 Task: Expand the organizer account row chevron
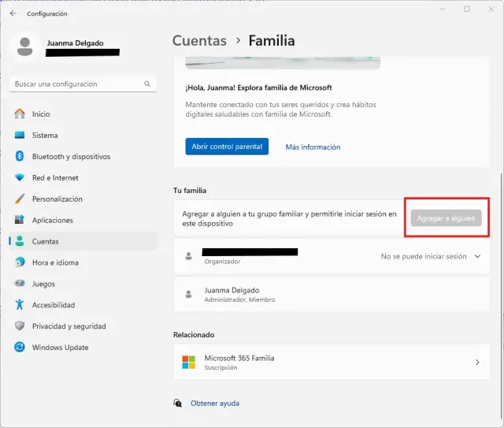tap(477, 256)
